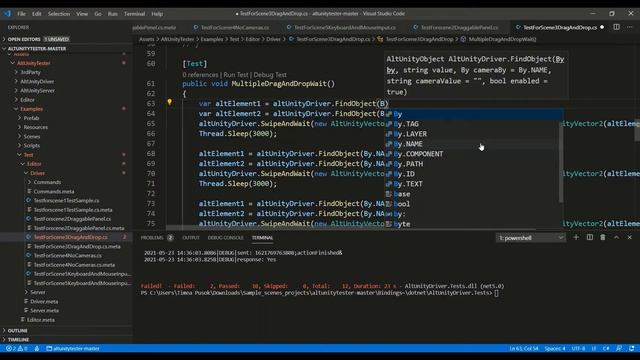Maximize panel with chevron-up icon
The height and width of the screenshot is (360, 640).
(x=616, y=237)
